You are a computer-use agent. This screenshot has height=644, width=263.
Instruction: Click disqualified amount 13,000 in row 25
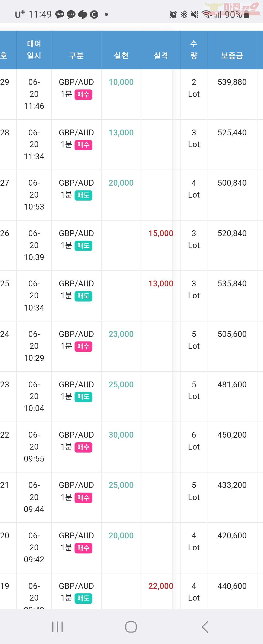click(161, 283)
